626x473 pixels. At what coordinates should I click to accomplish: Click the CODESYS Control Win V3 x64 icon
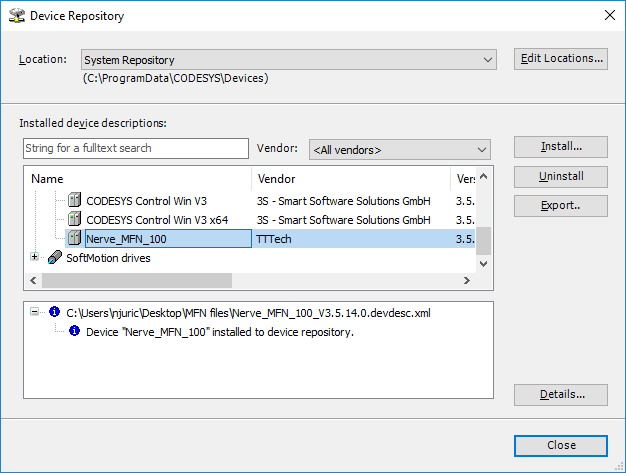74,220
